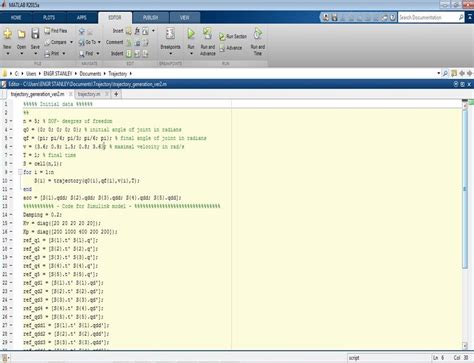Switch to the HOME tab

point(16,18)
